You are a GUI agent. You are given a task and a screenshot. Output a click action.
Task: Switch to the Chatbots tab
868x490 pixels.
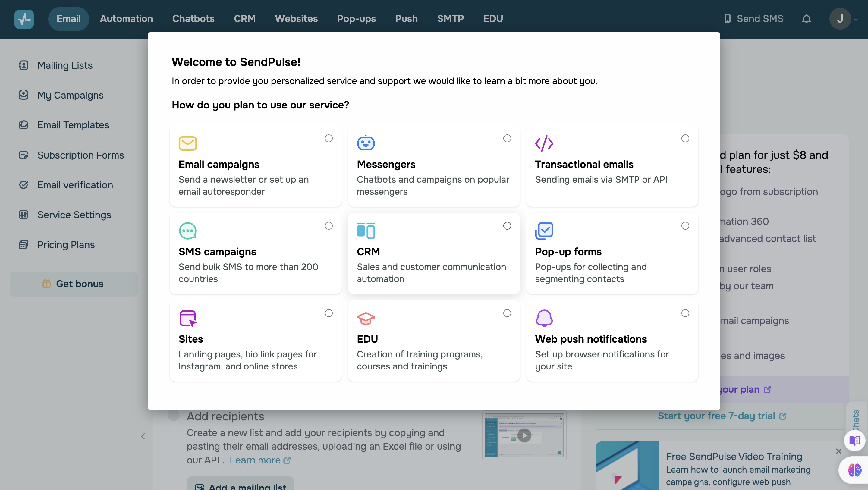click(x=193, y=19)
